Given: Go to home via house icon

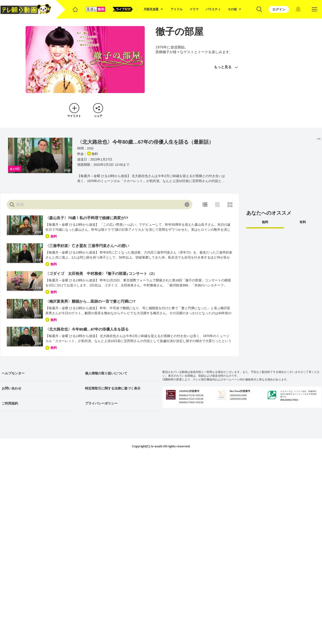Looking at the screenshot, I should click(x=75, y=9).
